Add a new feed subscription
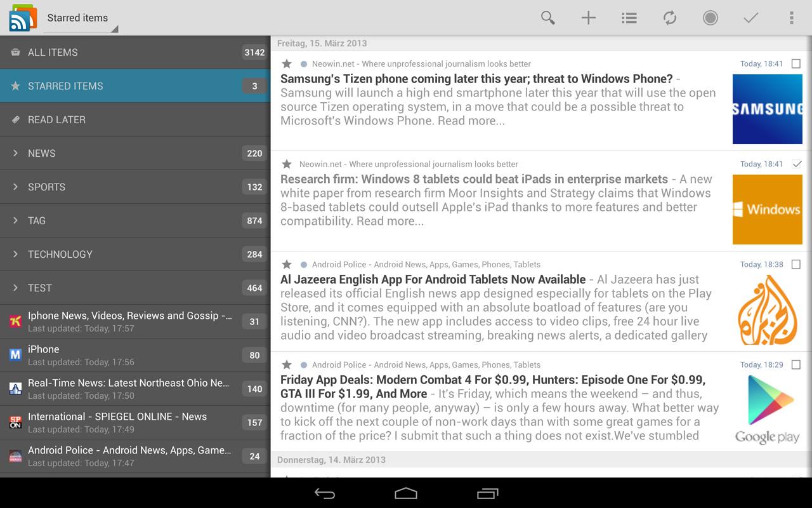Image resolution: width=812 pixels, height=508 pixels. 588,18
